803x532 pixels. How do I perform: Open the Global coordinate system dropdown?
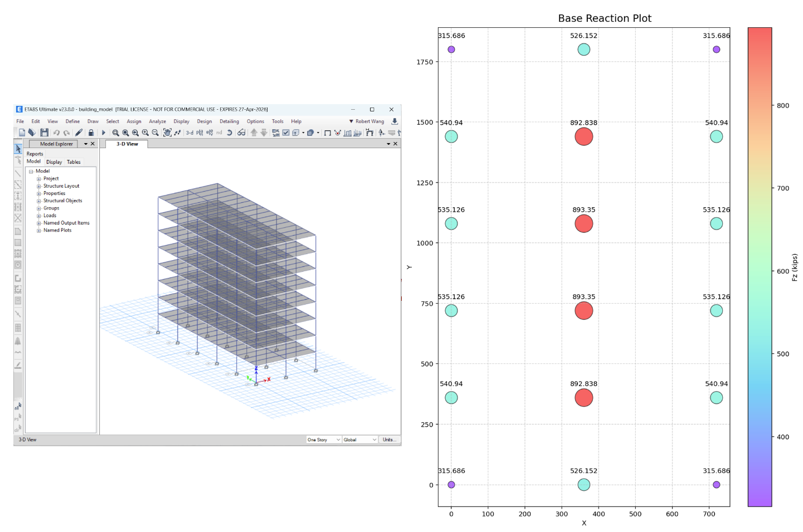click(360, 440)
